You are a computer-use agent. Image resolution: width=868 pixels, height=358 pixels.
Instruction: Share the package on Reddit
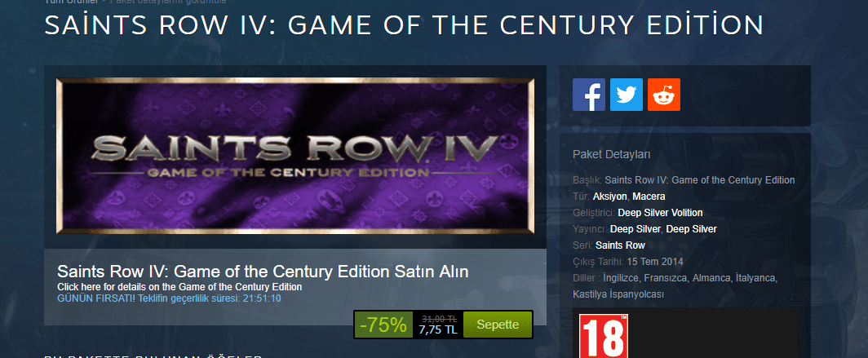tap(664, 95)
